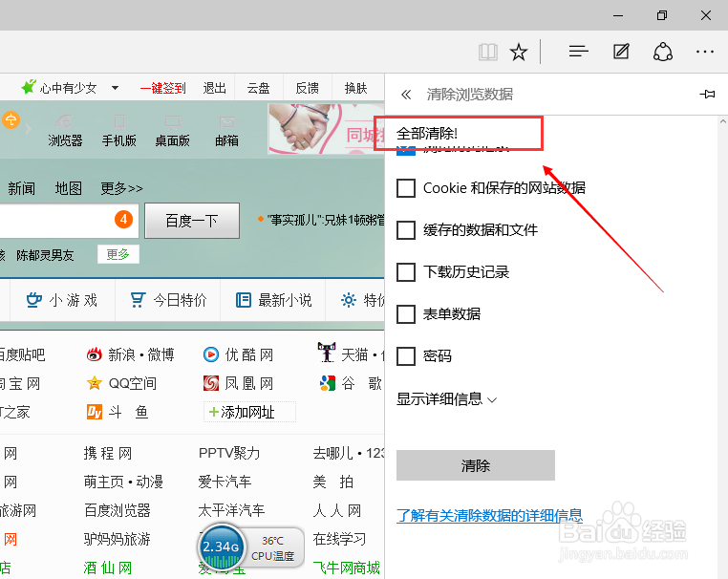
Task: Make a web note with pen icon
Action: 621,51
